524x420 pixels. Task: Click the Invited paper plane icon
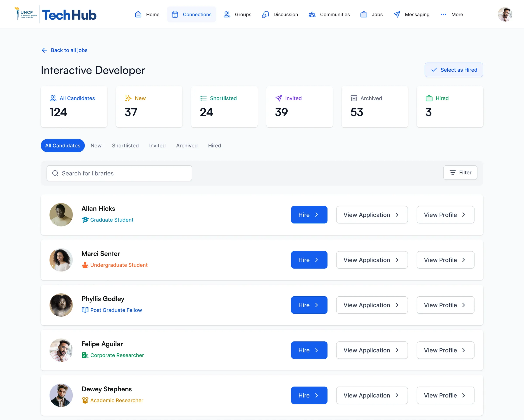279,98
